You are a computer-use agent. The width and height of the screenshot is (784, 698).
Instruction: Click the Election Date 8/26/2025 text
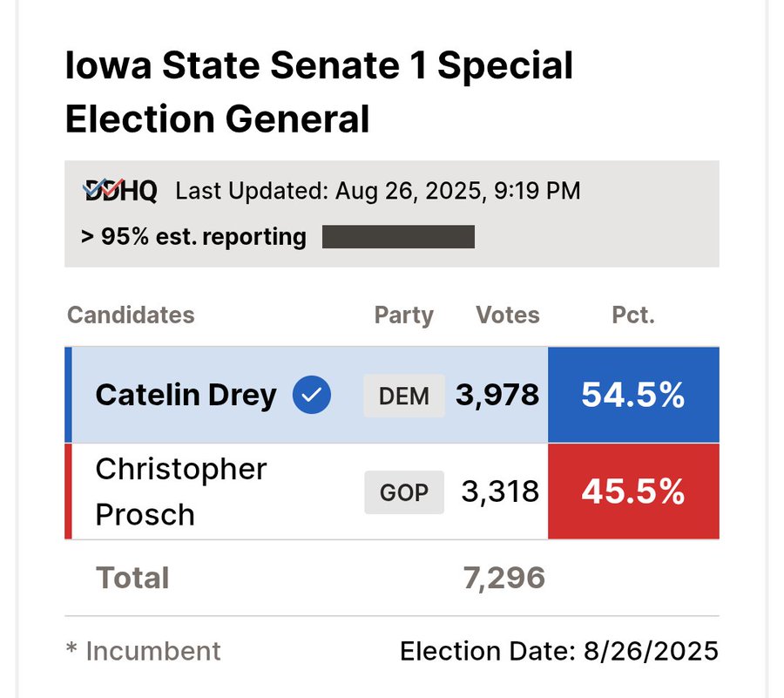click(559, 651)
